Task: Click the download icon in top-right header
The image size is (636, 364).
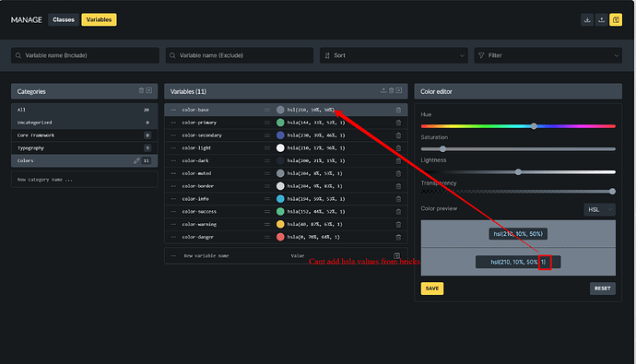Action: tap(587, 20)
